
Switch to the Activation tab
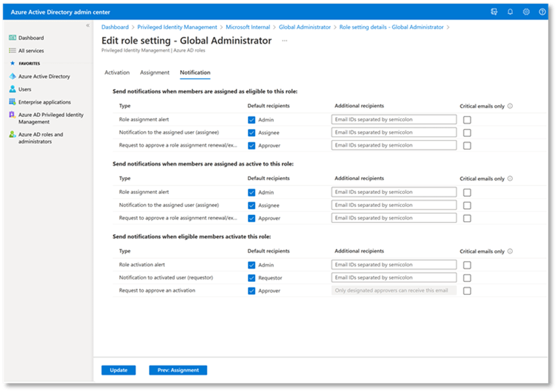pos(117,73)
